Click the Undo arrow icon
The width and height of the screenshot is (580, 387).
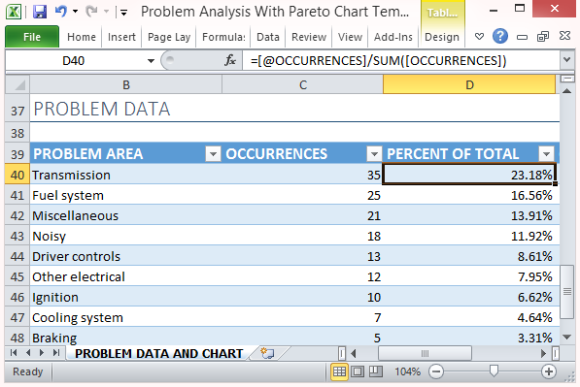coord(61,11)
